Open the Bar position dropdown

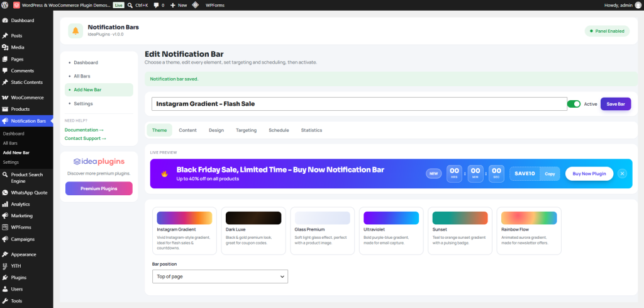tap(220, 277)
